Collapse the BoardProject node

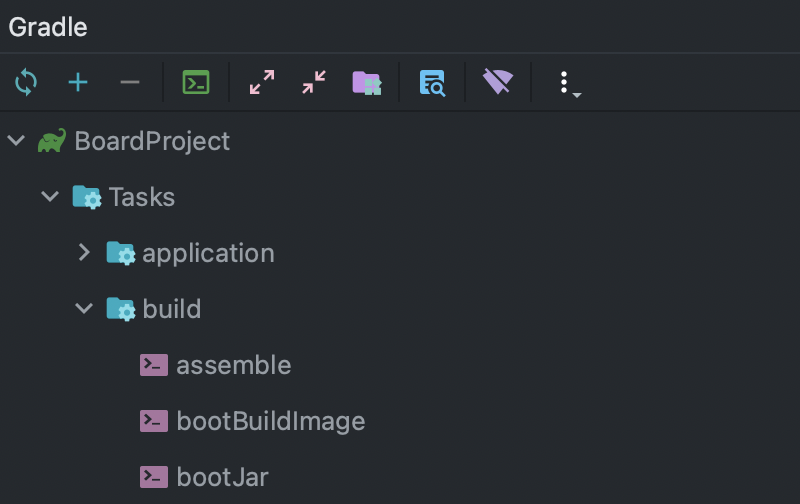[16, 140]
